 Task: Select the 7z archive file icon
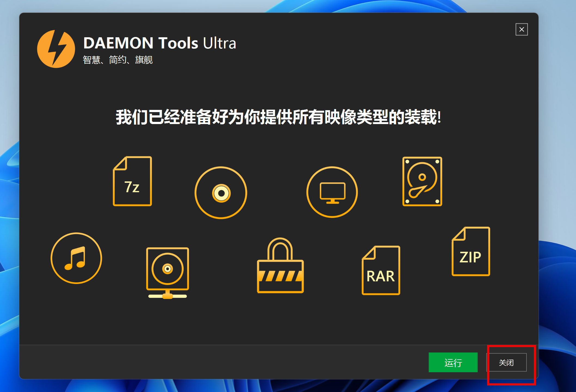pos(132,181)
